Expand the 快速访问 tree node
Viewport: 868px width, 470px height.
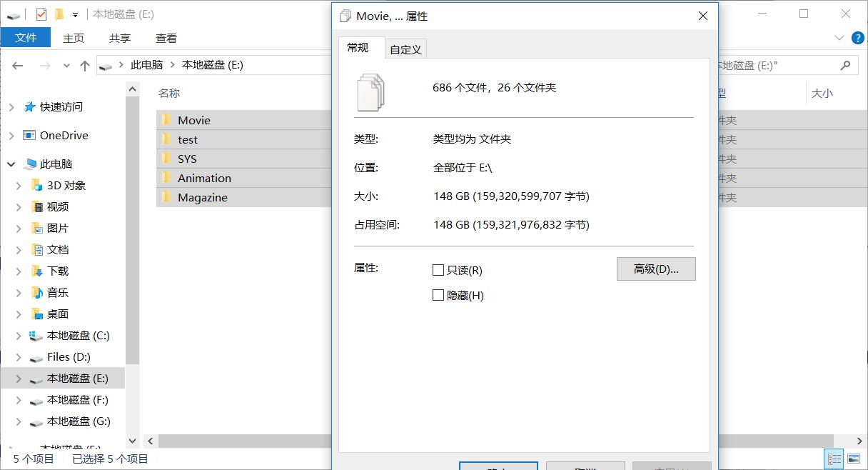[11, 107]
